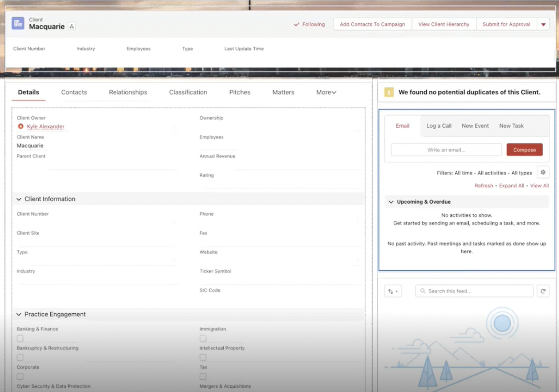Open the Matters tab
The image size is (559, 392).
coord(283,92)
